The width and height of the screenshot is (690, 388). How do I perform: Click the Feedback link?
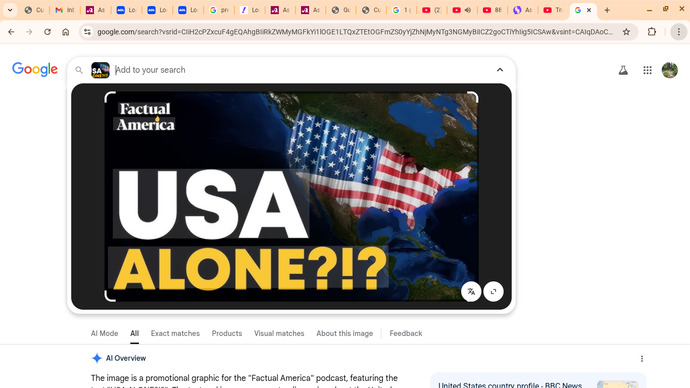(x=406, y=333)
